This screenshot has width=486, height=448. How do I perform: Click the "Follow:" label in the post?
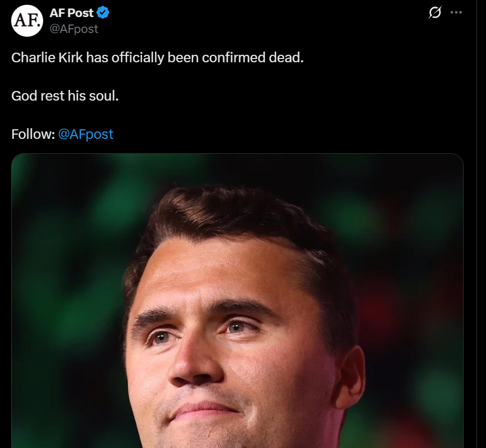(x=33, y=134)
